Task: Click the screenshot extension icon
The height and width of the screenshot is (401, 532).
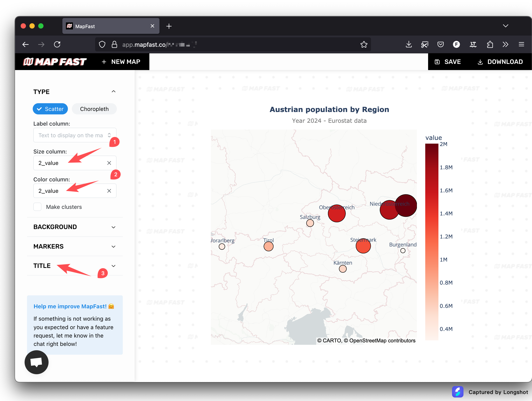Action: [425, 45]
